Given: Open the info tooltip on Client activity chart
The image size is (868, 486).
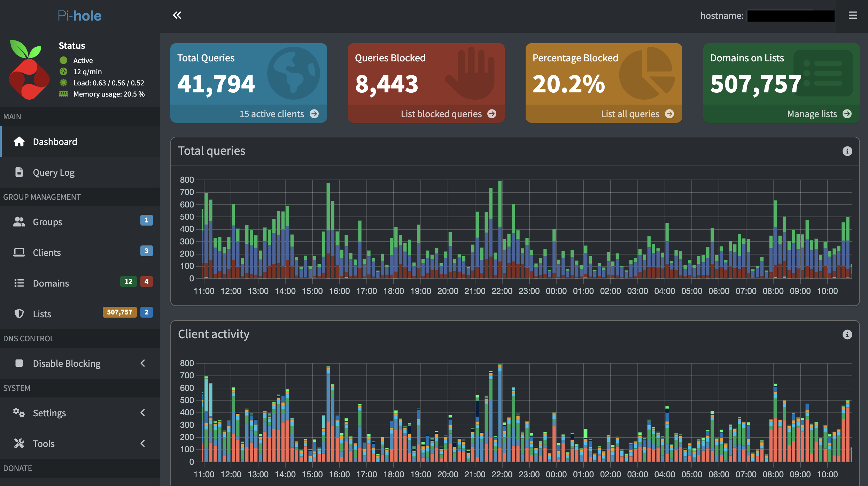Looking at the screenshot, I should click(x=846, y=334).
